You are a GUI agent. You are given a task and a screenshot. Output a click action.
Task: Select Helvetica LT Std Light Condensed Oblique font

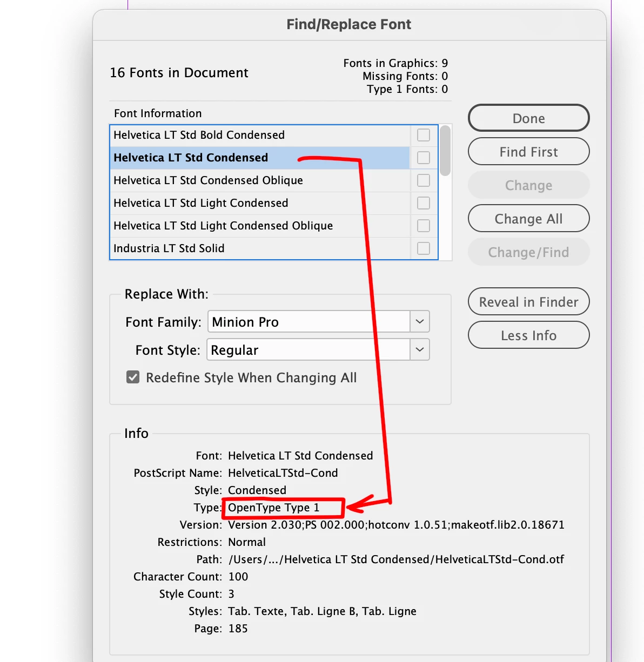pos(259,226)
